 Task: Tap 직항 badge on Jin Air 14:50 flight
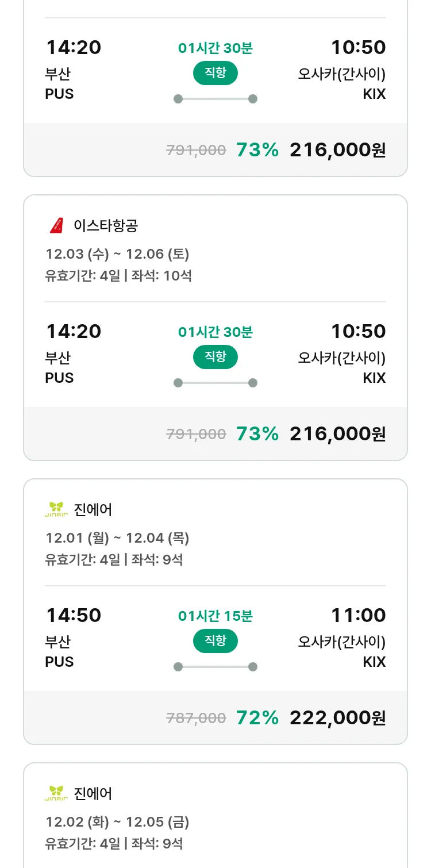[215, 641]
